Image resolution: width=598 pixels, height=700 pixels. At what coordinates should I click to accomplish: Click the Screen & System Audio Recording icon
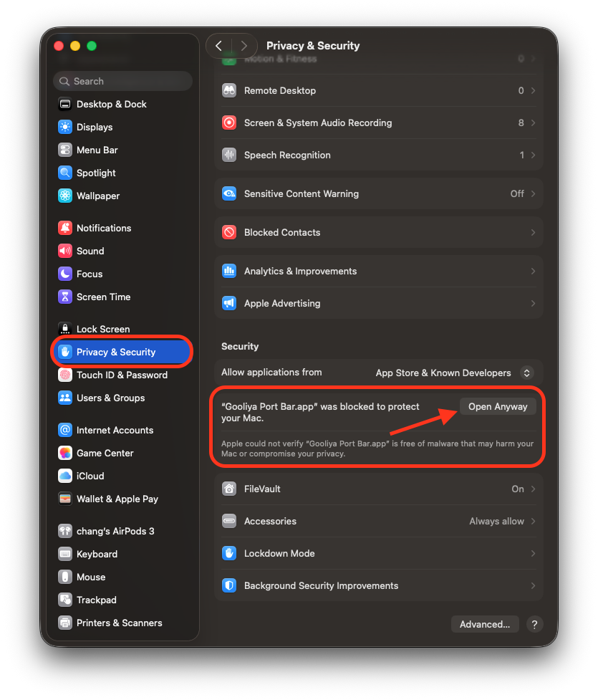point(229,123)
